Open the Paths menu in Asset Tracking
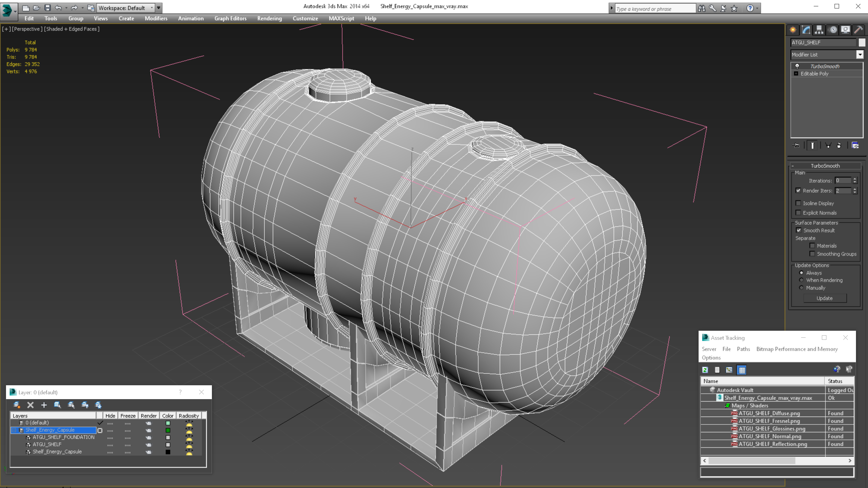The height and width of the screenshot is (488, 868). coord(743,349)
